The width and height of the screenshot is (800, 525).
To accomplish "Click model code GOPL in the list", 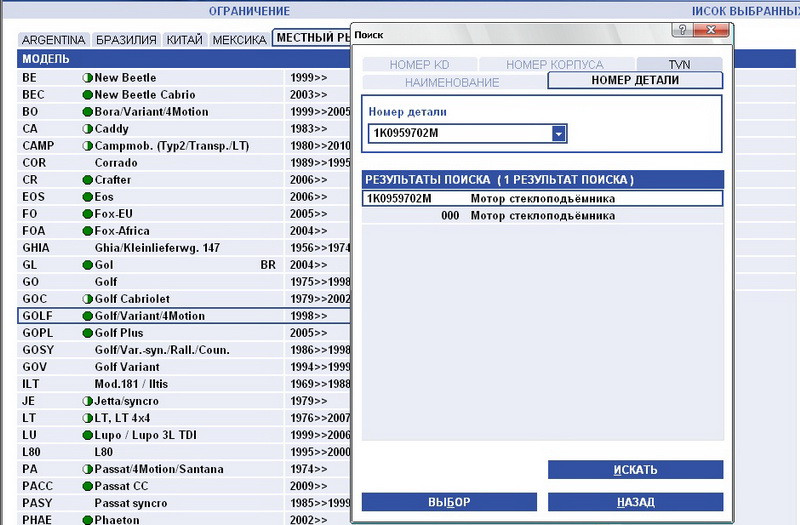I will click(x=38, y=333).
